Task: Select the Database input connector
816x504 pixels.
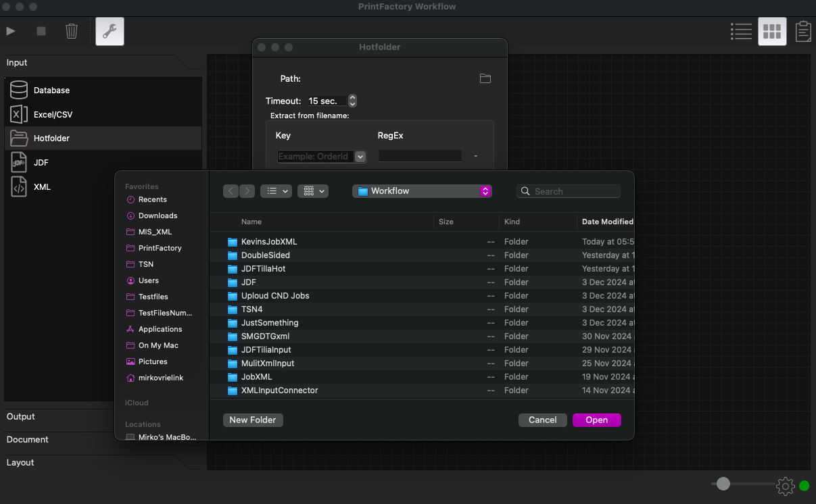Action: coord(103,90)
